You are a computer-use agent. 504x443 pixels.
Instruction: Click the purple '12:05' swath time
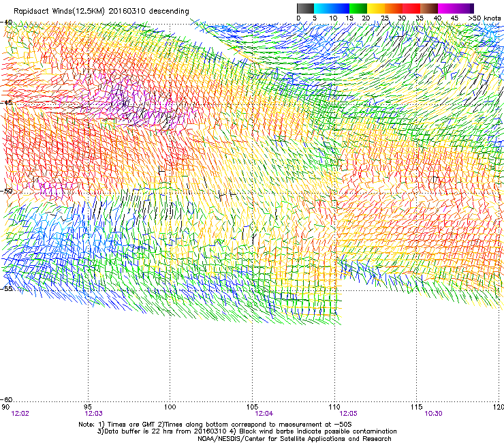(x=349, y=414)
